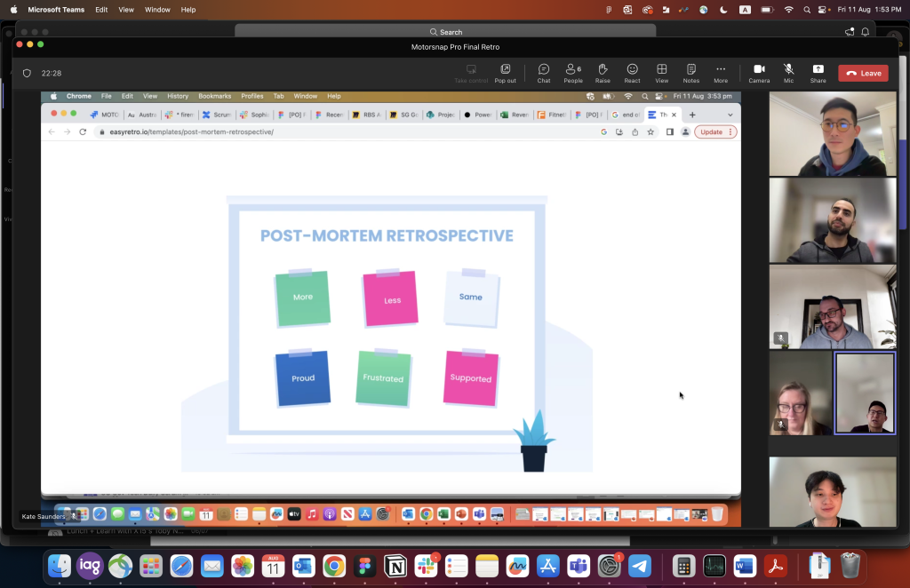The image size is (910, 588).
Task: Open the React emoji picker
Action: point(632,73)
